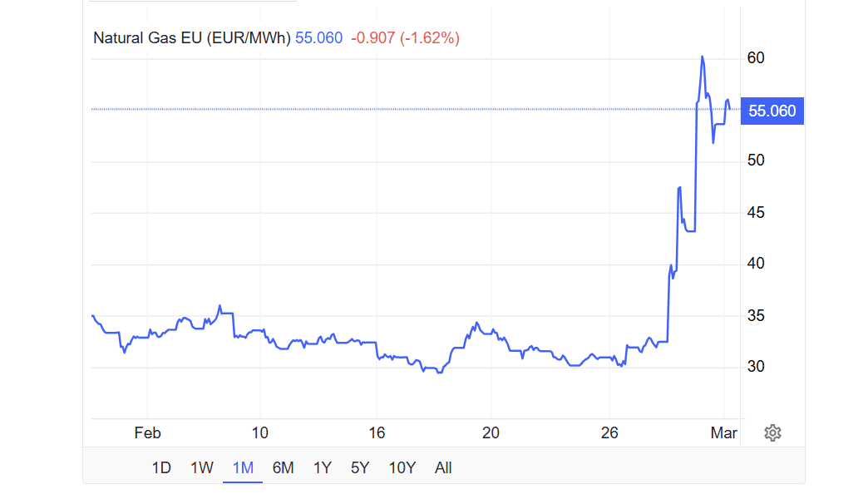Click the current price value 55.060 in header

coord(319,37)
